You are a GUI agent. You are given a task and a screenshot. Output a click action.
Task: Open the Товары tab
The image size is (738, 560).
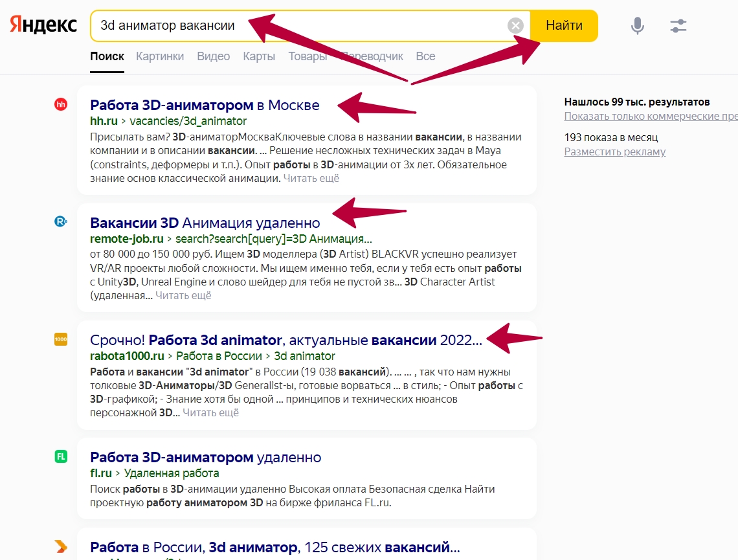click(x=307, y=56)
